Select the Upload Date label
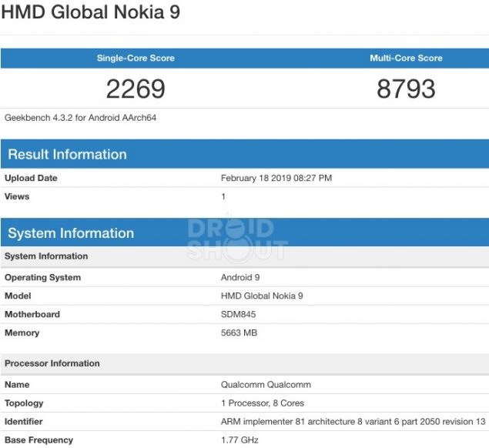This screenshot has height=448, width=489. click(x=31, y=178)
